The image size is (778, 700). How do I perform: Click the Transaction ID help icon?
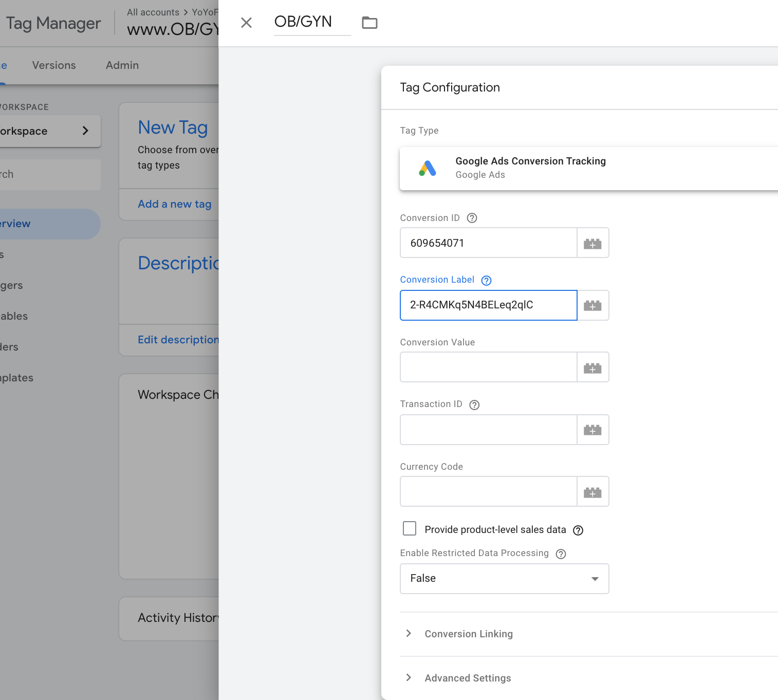pos(473,404)
